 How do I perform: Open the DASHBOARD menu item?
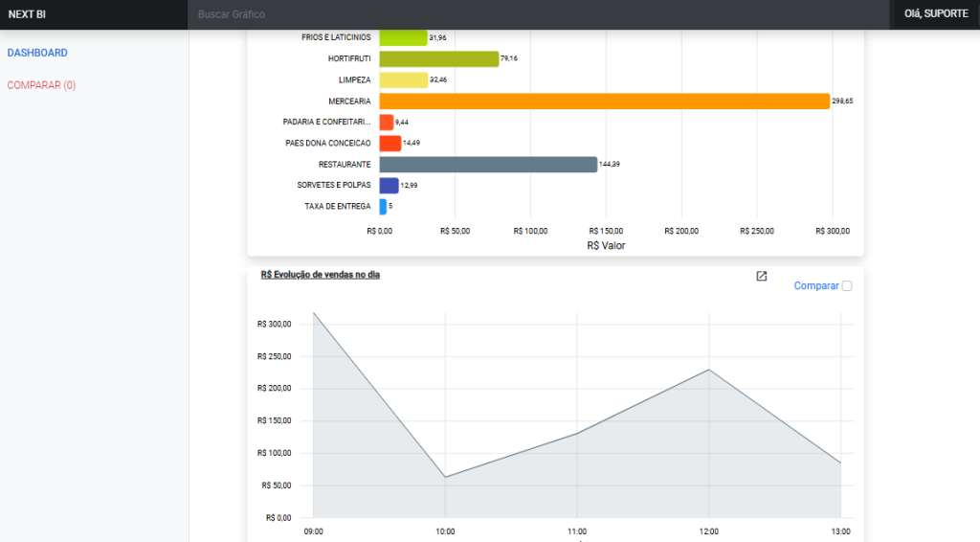tap(37, 53)
